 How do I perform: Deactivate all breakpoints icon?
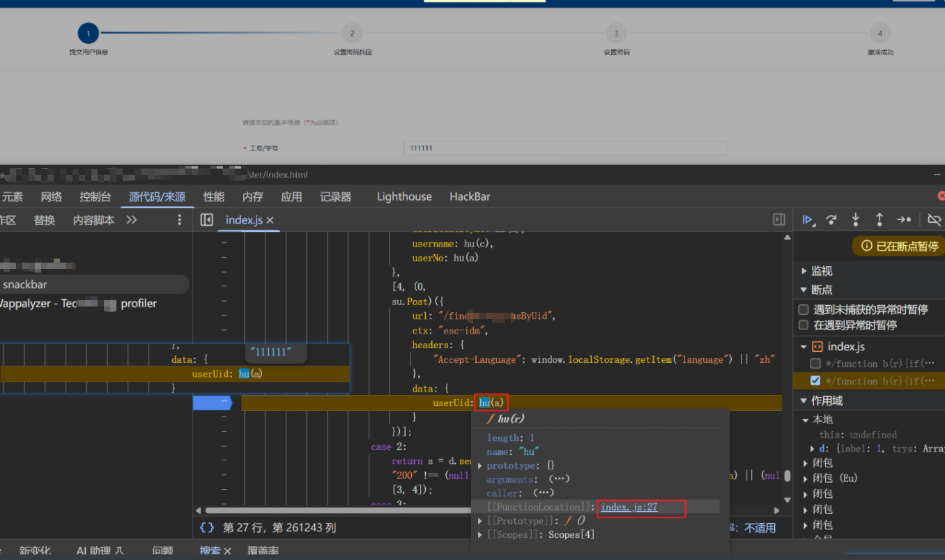coord(934,220)
